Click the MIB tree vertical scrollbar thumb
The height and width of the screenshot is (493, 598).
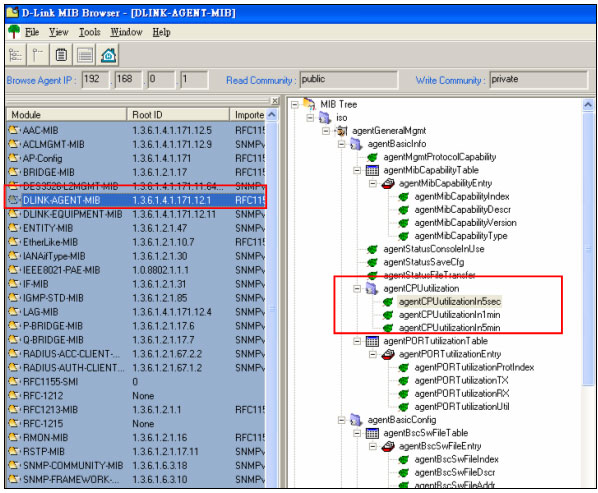[588, 249]
